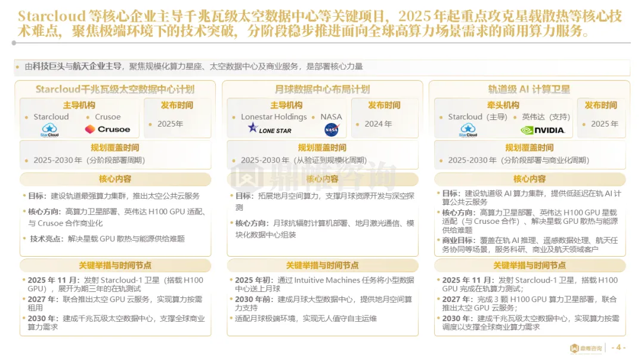
Task: Click the bullet 目标: 拓展地月空间算力
Action: click(x=324, y=202)
